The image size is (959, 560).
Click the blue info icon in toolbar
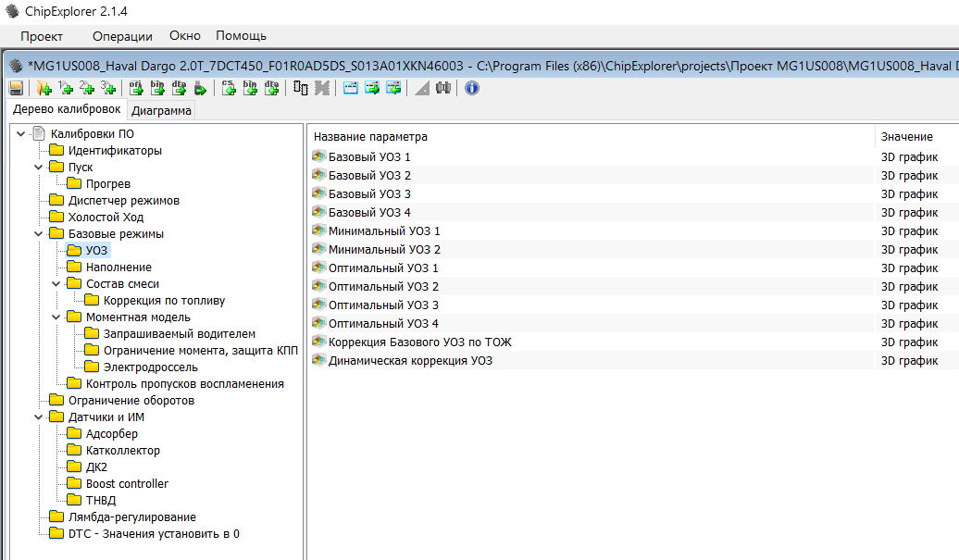pos(472,88)
